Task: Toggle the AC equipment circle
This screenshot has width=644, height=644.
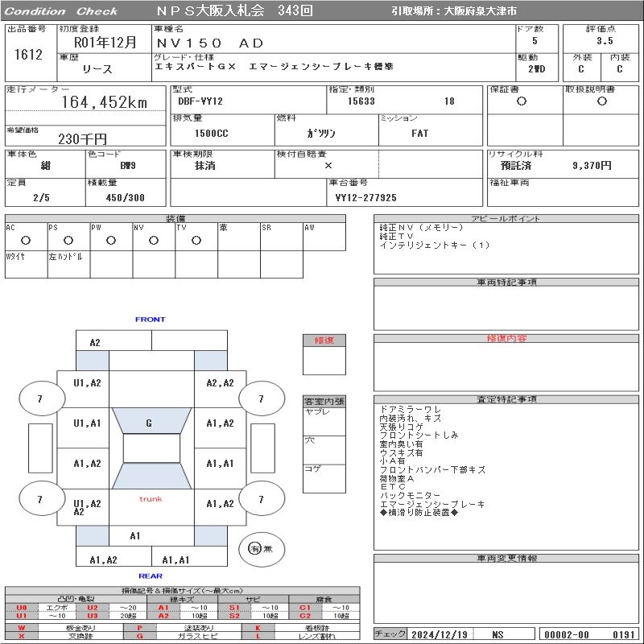Action: pos(26,240)
